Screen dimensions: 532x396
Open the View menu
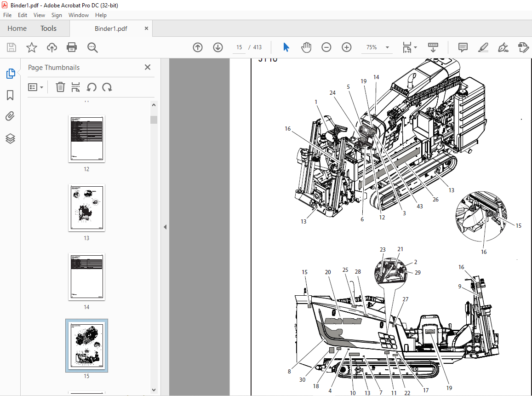[39, 15]
